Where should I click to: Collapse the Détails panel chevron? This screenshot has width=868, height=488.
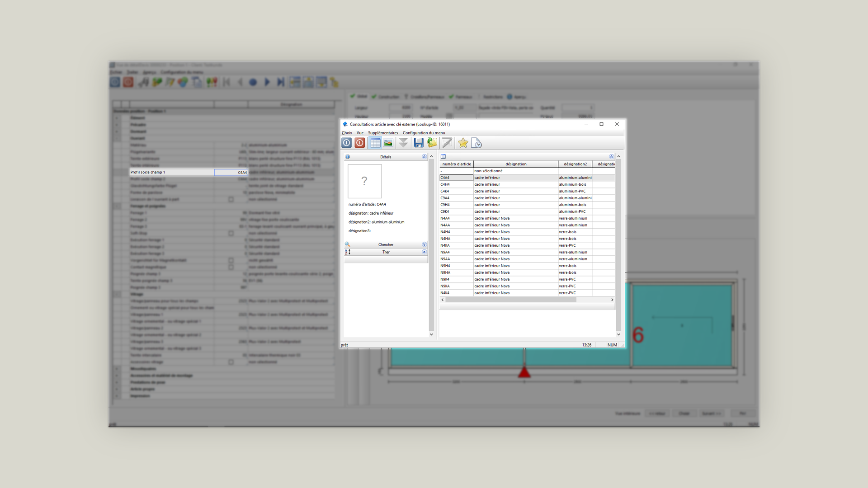click(x=425, y=157)
